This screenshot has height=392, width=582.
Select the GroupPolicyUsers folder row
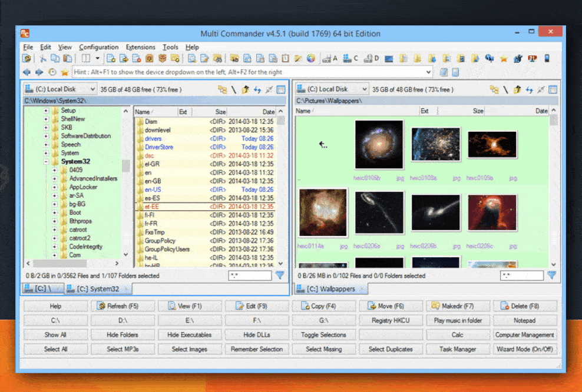(205, 249)
